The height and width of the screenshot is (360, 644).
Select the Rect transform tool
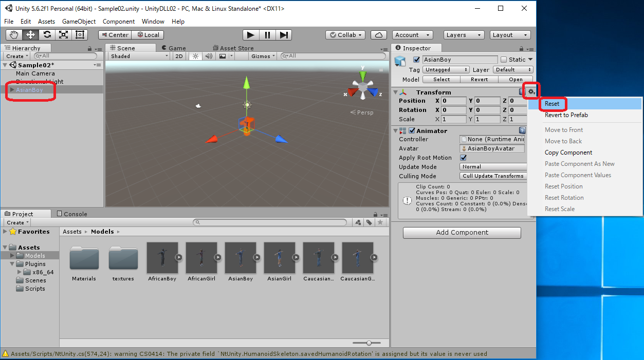80,35
